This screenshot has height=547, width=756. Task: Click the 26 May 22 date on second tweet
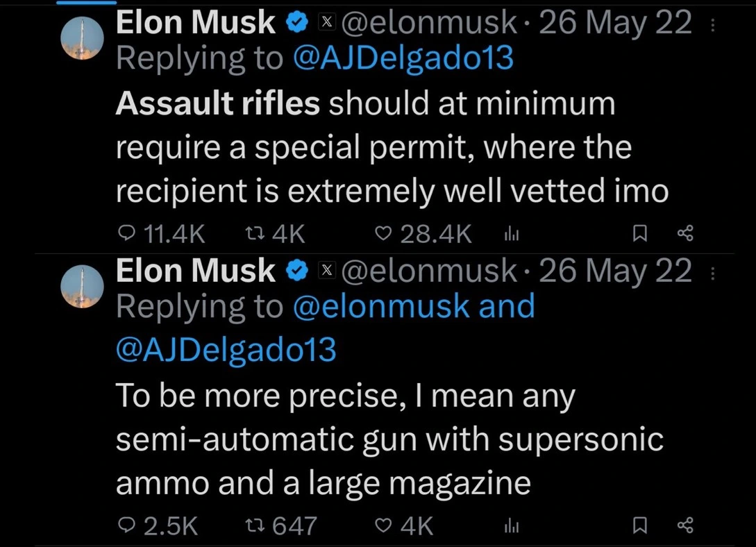click(615, 271)
